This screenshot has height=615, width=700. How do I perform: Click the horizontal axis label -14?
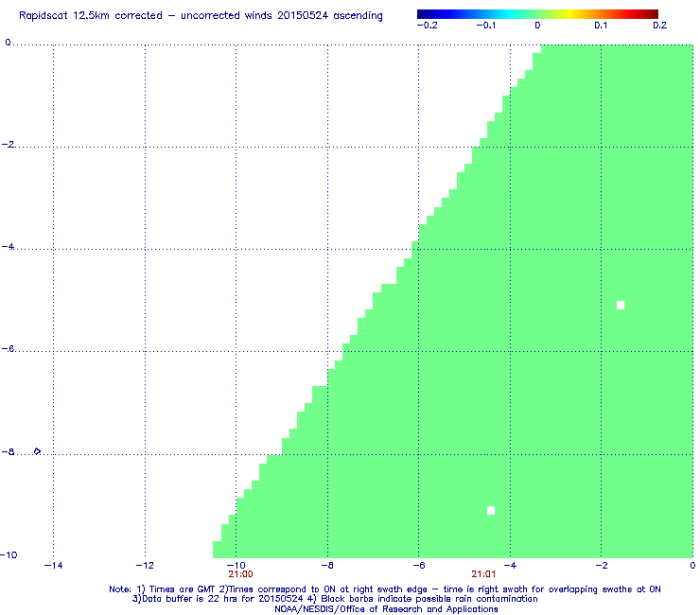pos(54,566)
